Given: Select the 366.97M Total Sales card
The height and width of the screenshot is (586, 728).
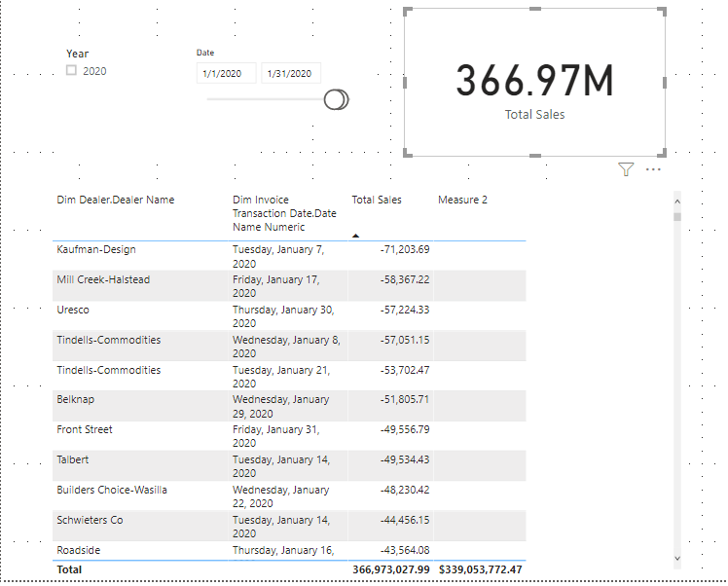Looking at the screenshot, I should tap(535, 83).
